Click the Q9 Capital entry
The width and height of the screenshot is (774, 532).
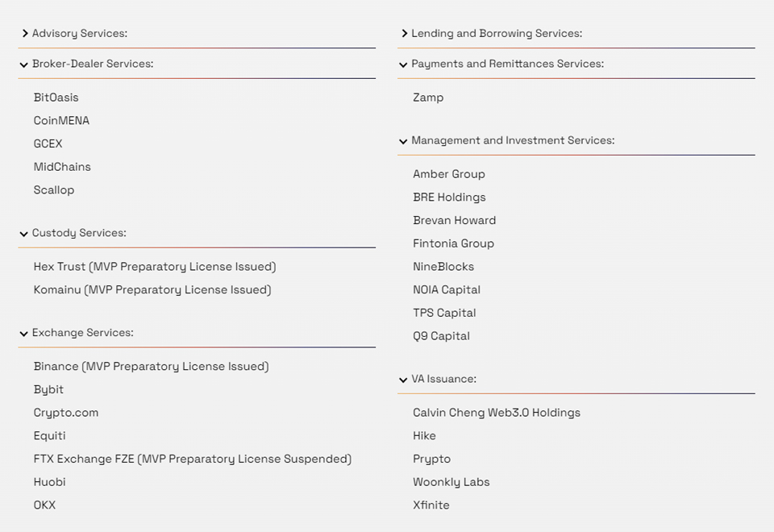(441, 336)
